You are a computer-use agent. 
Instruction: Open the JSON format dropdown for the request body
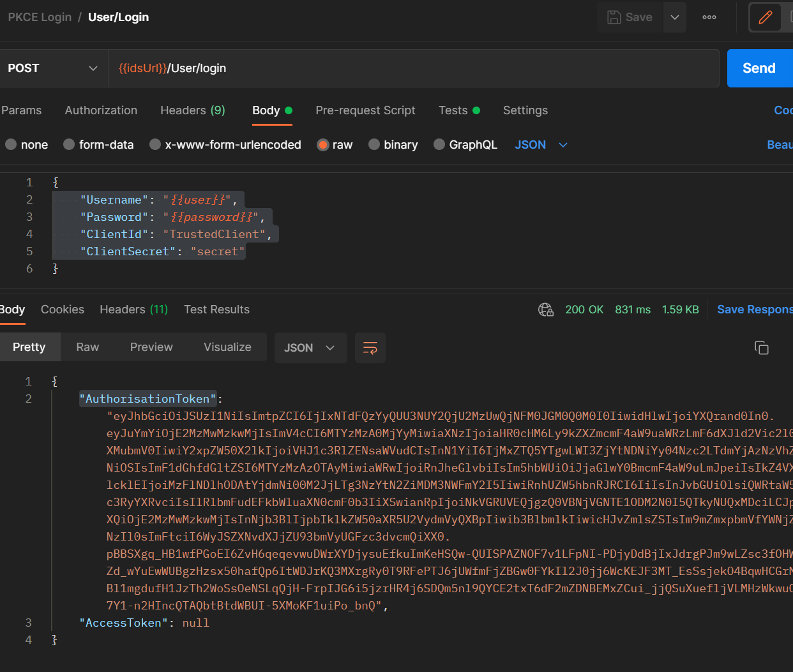pyautogui.click(x=541, y=144)
